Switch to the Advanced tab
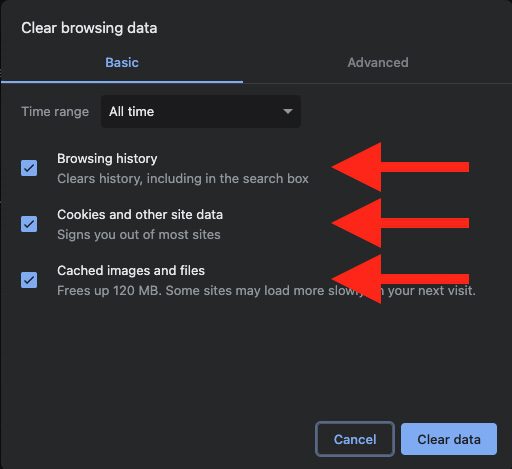 pos(378,63)
